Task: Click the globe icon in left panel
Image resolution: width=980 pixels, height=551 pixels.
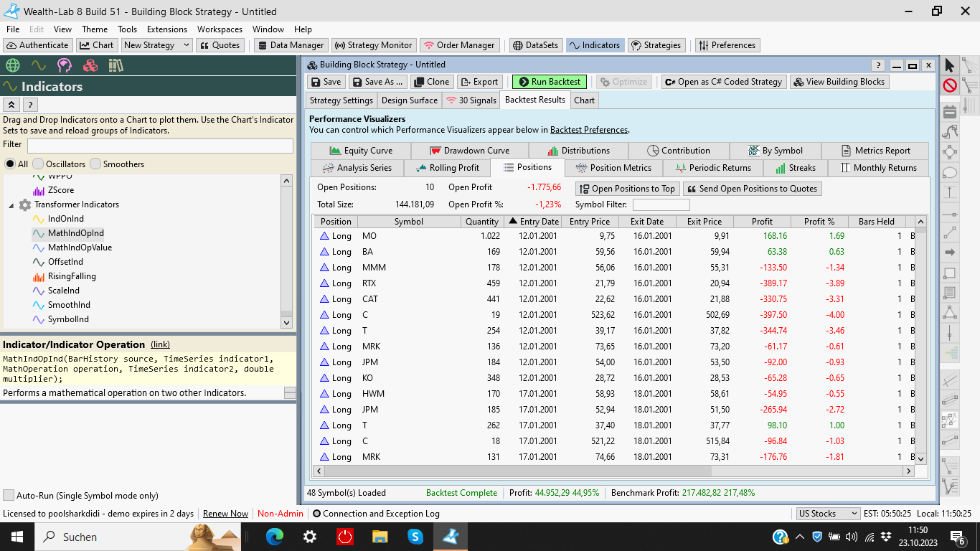Action: 12,65
